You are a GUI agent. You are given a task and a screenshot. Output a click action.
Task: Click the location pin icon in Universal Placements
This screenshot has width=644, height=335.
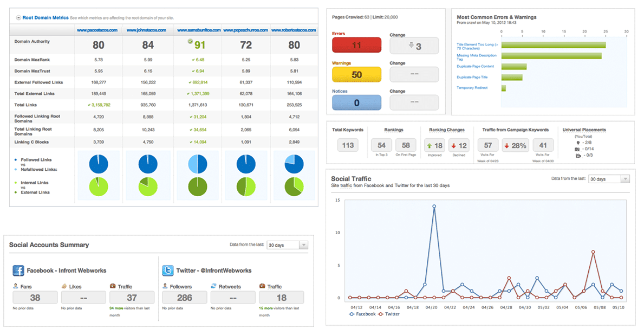pos(578,143)
